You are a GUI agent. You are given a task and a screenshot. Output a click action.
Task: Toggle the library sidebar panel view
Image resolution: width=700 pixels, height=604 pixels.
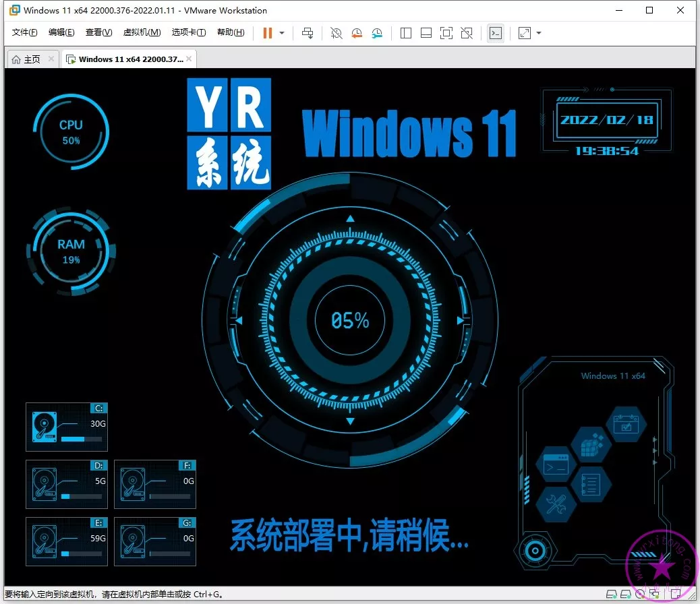click(x=406, y=33)
